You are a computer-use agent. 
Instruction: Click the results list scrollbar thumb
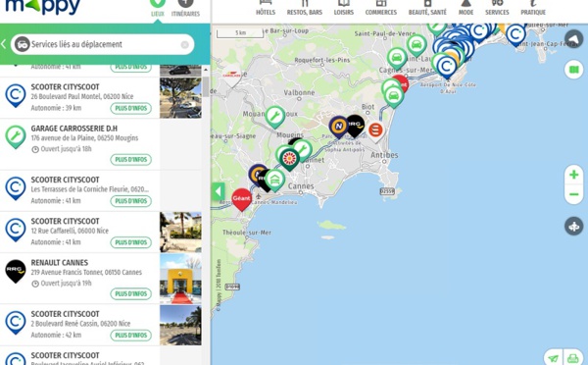tap(206, 86)
